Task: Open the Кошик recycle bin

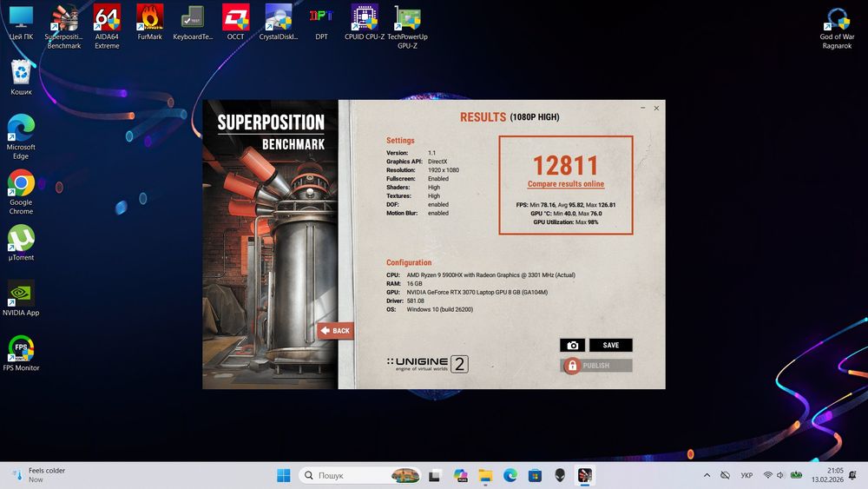Action: point(21,77)
